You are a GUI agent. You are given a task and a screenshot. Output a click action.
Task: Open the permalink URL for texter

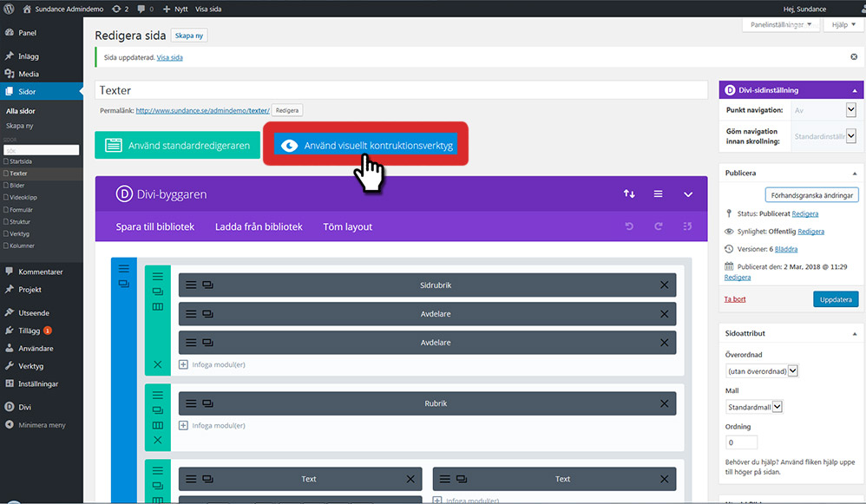click(x=203, y=110)
